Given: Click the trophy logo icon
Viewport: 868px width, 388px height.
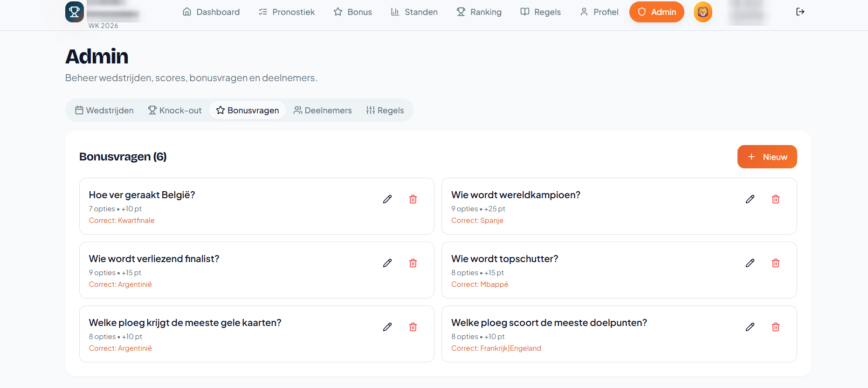Looking at the screenshot, I should tap(75, 12).
